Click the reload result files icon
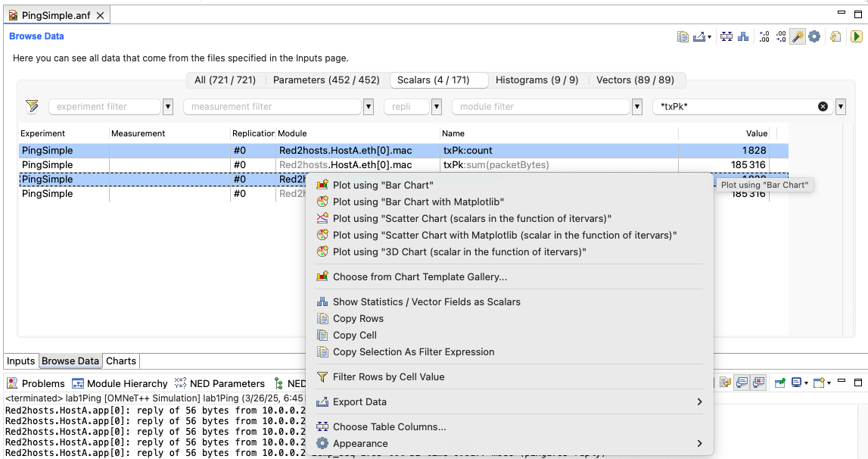This screenshot has height=459, width=868. click(x=835, y=36)
